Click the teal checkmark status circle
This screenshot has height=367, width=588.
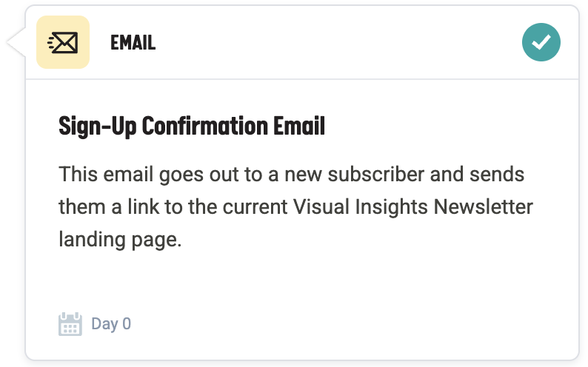coord(541,42)
